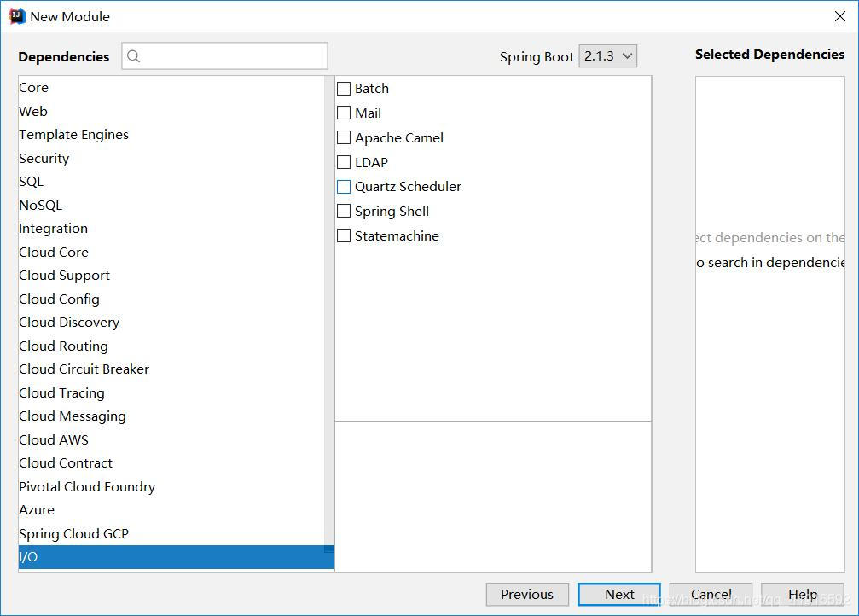Screen dimensions: 859x616
Task: Select the LDAP dependency checkbox
Action: [x=344, y=162]
